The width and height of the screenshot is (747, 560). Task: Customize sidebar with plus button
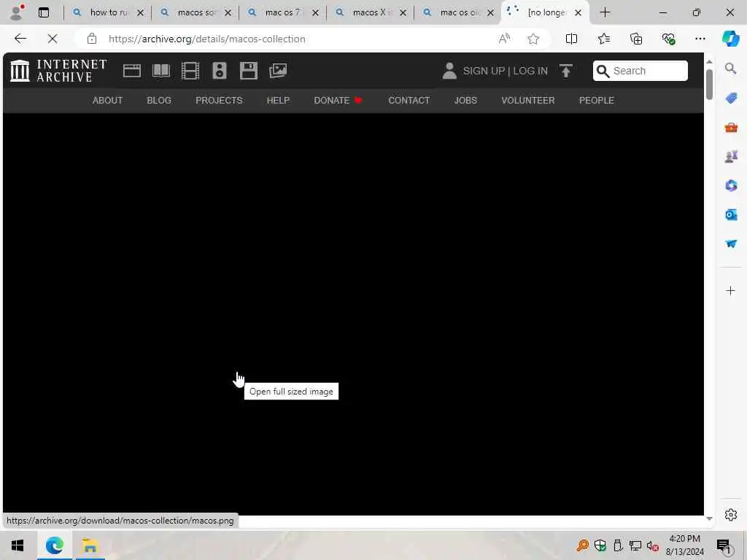(x=730, y=290)
